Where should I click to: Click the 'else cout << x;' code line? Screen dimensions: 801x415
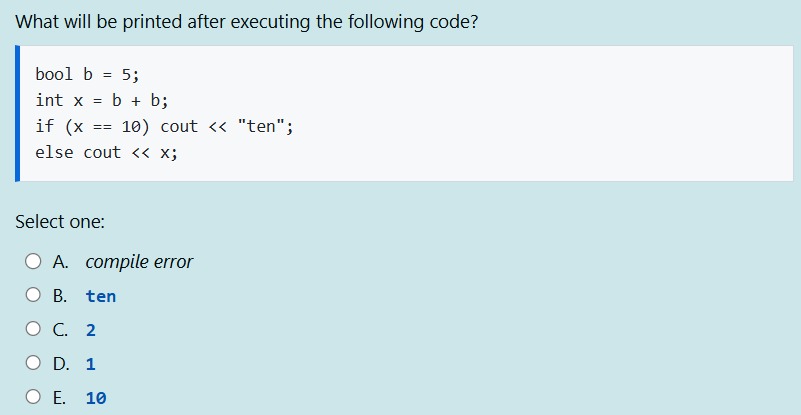coord(107,153)
